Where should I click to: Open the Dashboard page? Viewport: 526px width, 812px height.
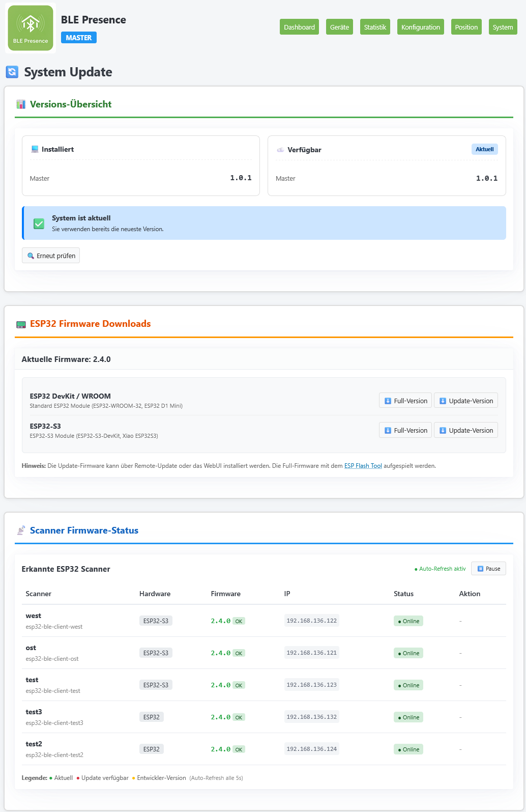(x=299, y=27)
